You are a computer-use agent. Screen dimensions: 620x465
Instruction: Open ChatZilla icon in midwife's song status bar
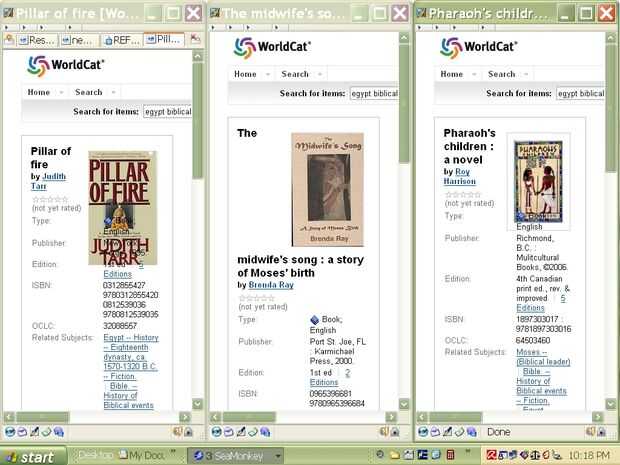[265, 432]
